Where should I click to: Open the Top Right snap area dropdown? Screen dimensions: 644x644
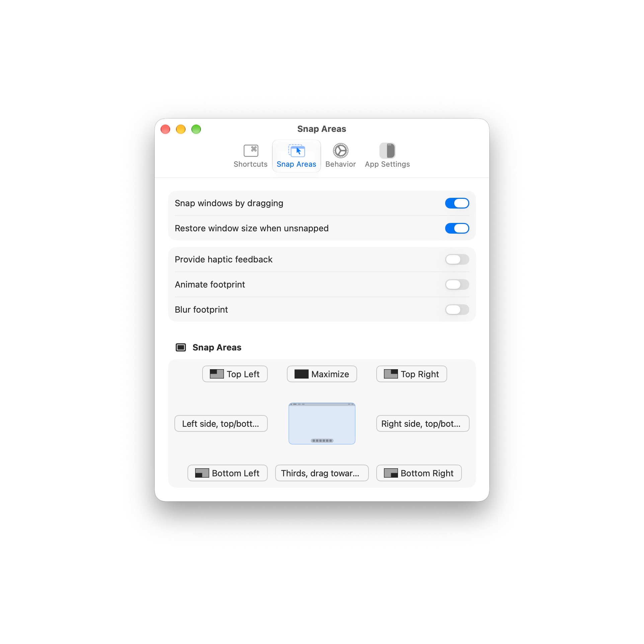412,374
